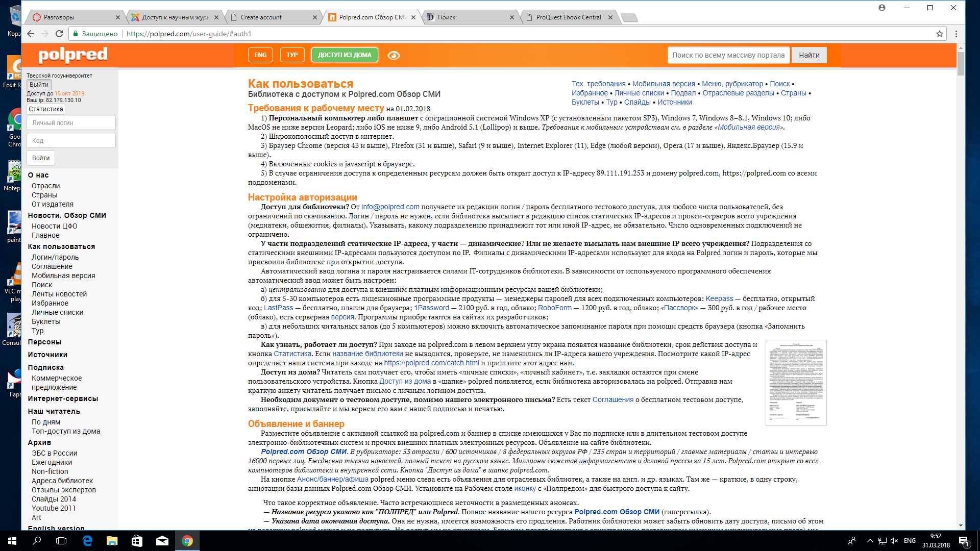
Task: Click the page vertical scrollbar thumb
Action: (961, 64)
